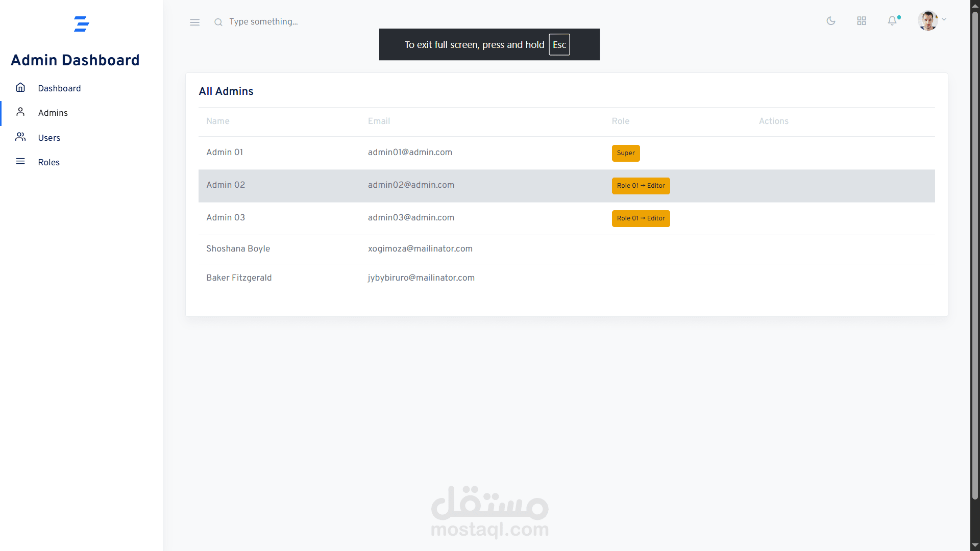Image resolution: width=980 pixels, height=551 pixels.
Task: Navigate to Dashboard in the sidebar
Action: click(x=59, y=88)
